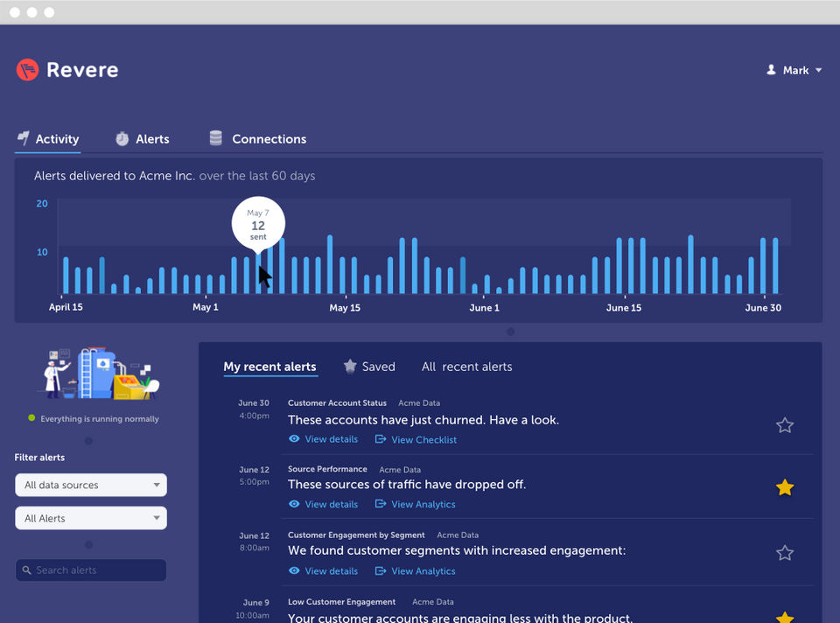Click the May 7 12 sent tooltip bubble

coord(258,224)
